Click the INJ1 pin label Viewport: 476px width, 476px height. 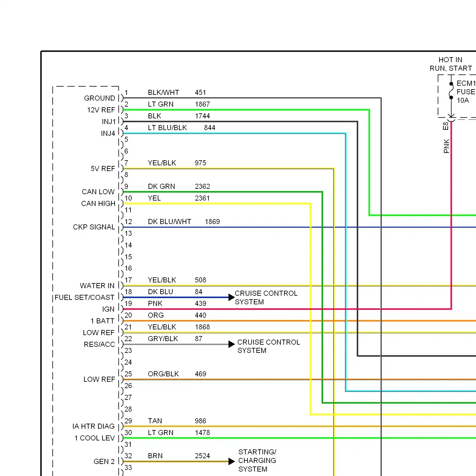pyautogui.click(x=109, y=122)
